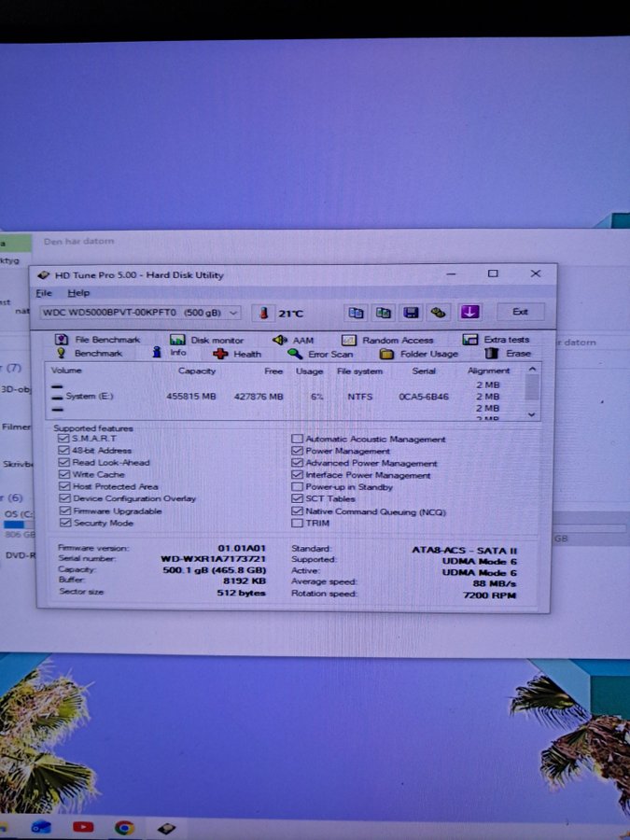Toggle the Native Command Queuing (NCQ) checkbox
This screenshot has width=630, height=840.
298,511
